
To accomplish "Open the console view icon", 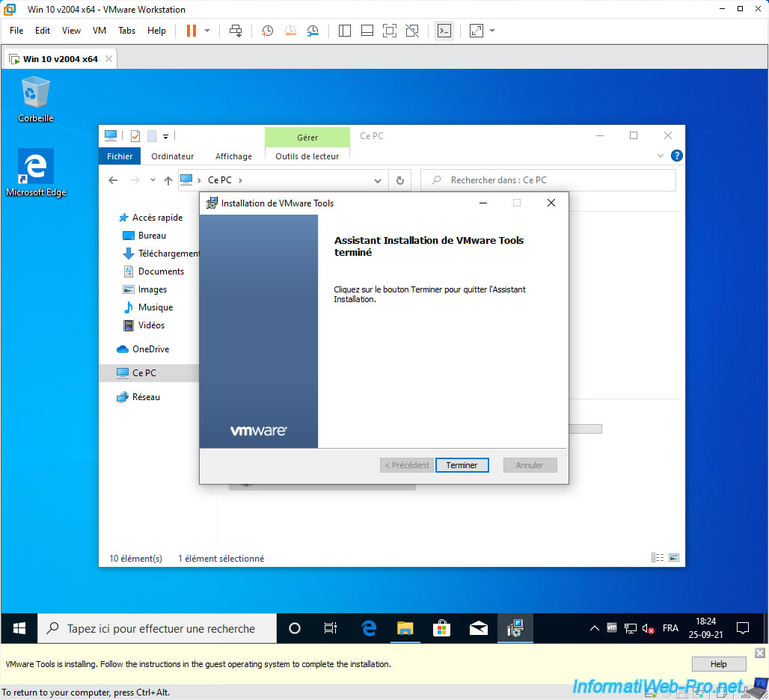I will point(444,31).
